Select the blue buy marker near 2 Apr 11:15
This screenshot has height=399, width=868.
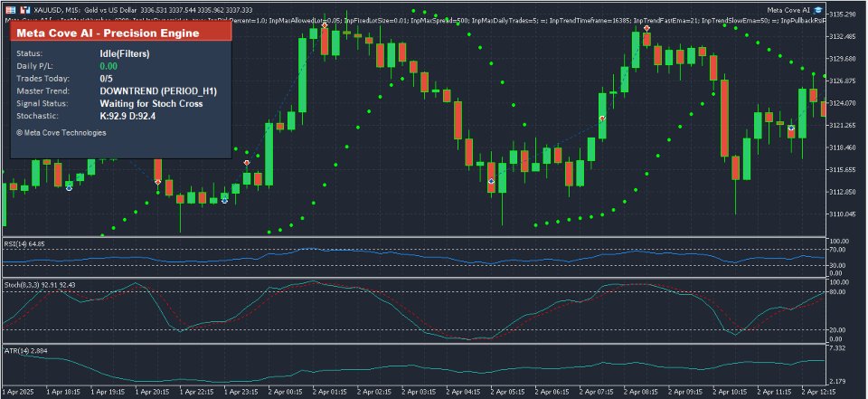click(x=792, y=128)
